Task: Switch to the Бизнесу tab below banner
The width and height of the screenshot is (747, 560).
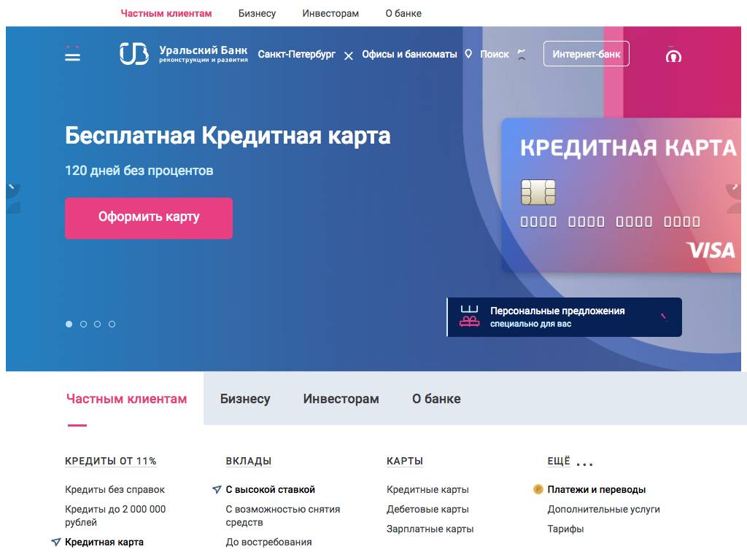Action: pos(245,399)
